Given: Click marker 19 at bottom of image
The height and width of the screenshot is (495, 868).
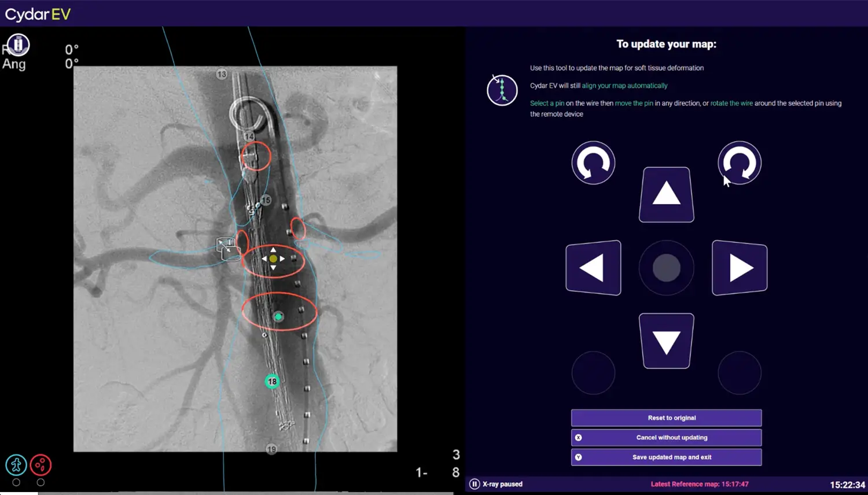Looking at the screenshot, I should (x=271, y=449).
